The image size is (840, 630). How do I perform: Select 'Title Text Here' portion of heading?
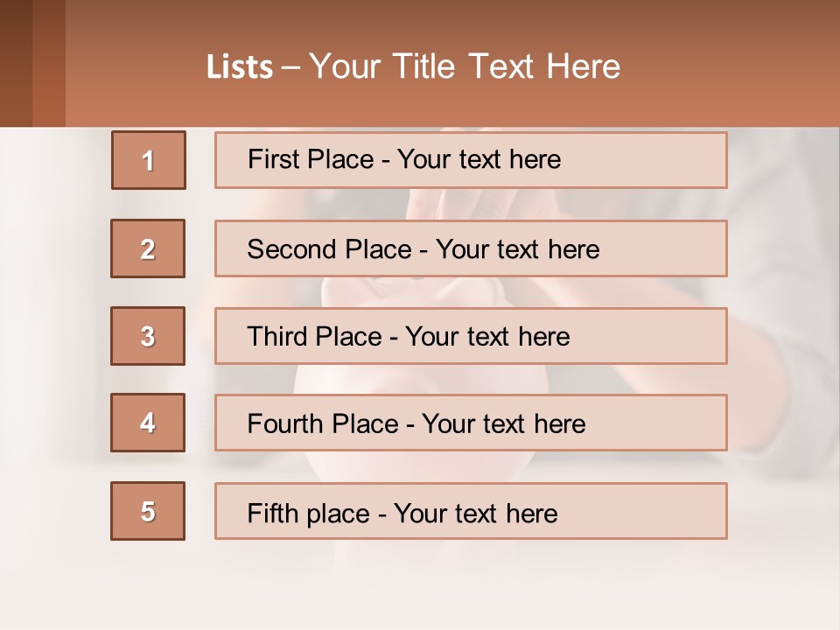coord(506,66)
